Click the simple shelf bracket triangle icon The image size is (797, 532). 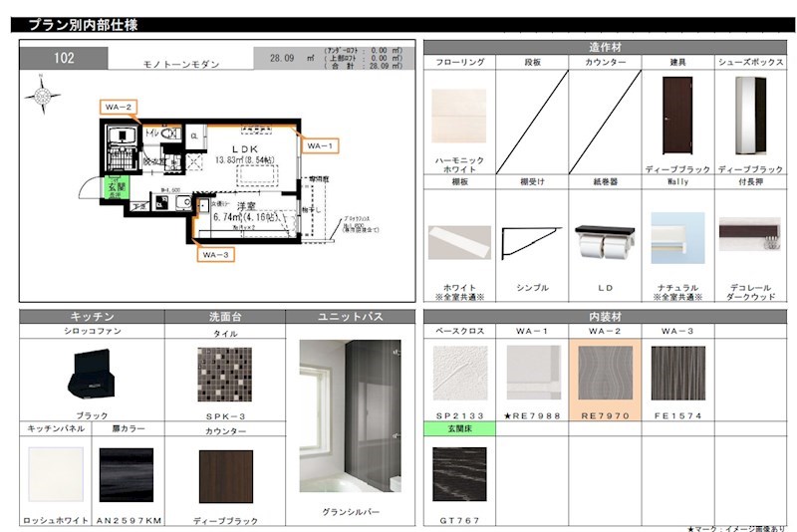coord(532,244)
